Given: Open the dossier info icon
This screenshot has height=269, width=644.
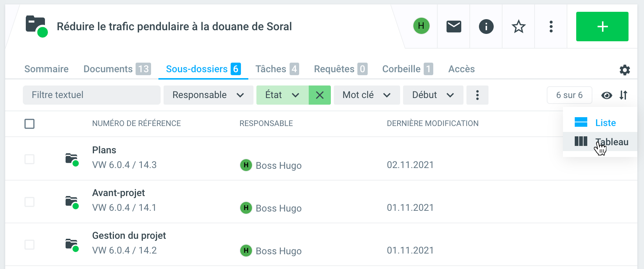Looking at the screenshot, I should click(486, 27).
